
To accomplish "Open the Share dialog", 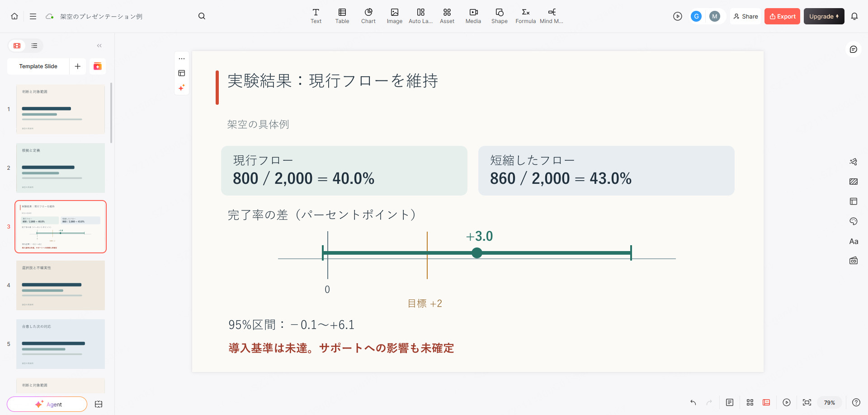I will (x=746, y=16).
